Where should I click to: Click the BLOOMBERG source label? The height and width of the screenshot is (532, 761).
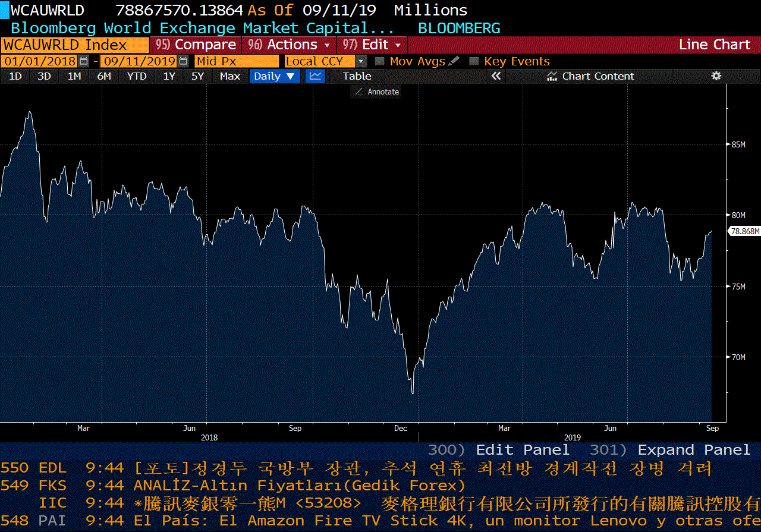459,28
